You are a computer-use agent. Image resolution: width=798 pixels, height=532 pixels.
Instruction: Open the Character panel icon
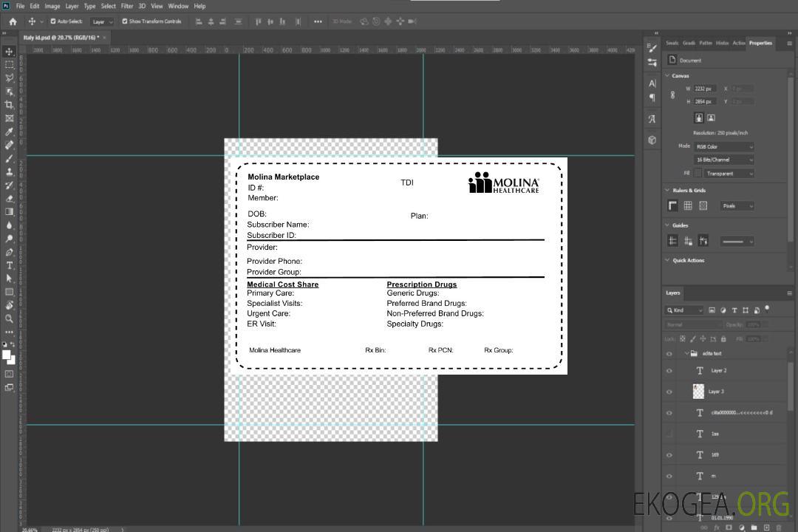click(652, 83)
